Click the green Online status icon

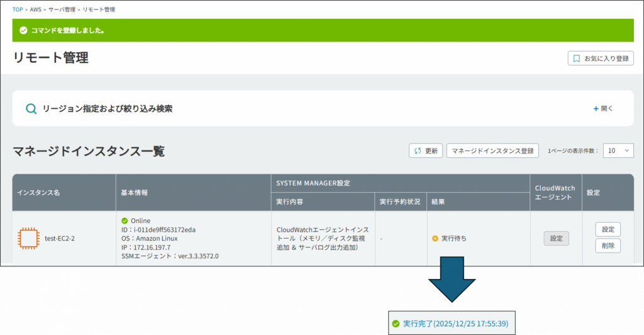(x=125, y=220)
